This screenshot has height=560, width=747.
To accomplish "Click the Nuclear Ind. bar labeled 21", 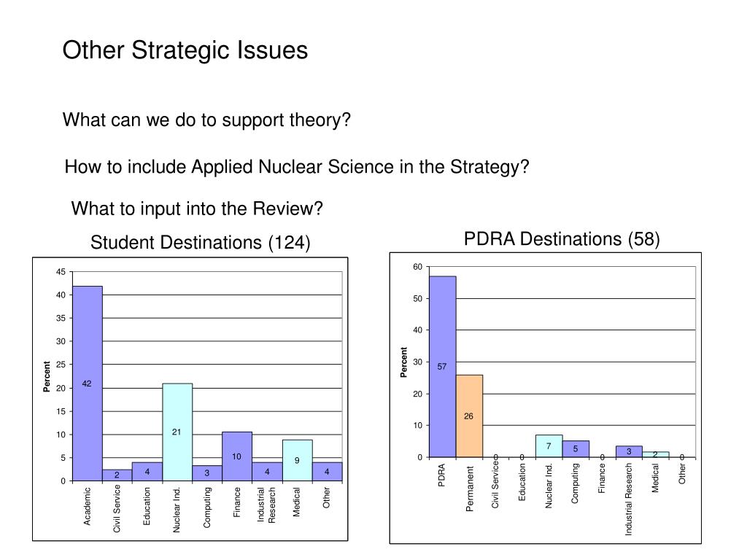I will (x=177, y=432).
